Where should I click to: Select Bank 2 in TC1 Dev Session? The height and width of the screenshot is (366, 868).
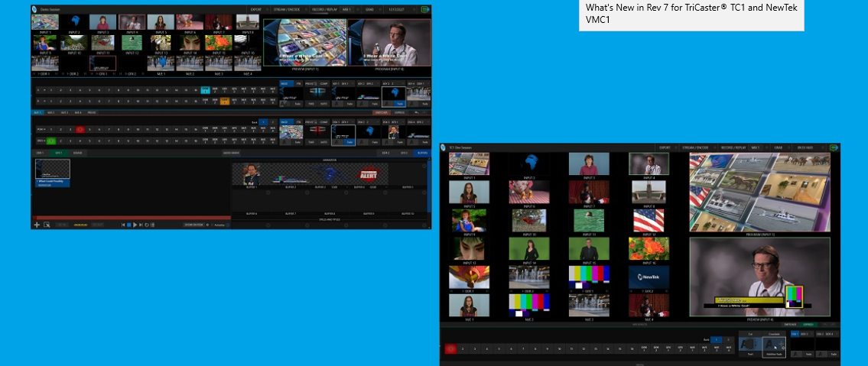728,339
